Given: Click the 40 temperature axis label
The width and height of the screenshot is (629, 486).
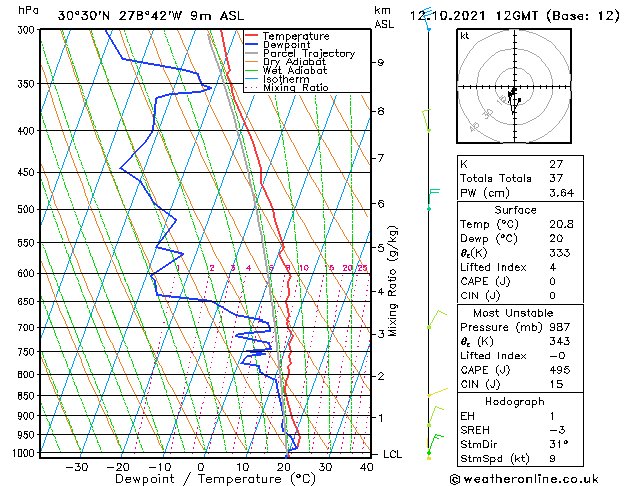Looking at the screenshot, I should (366, 467).
